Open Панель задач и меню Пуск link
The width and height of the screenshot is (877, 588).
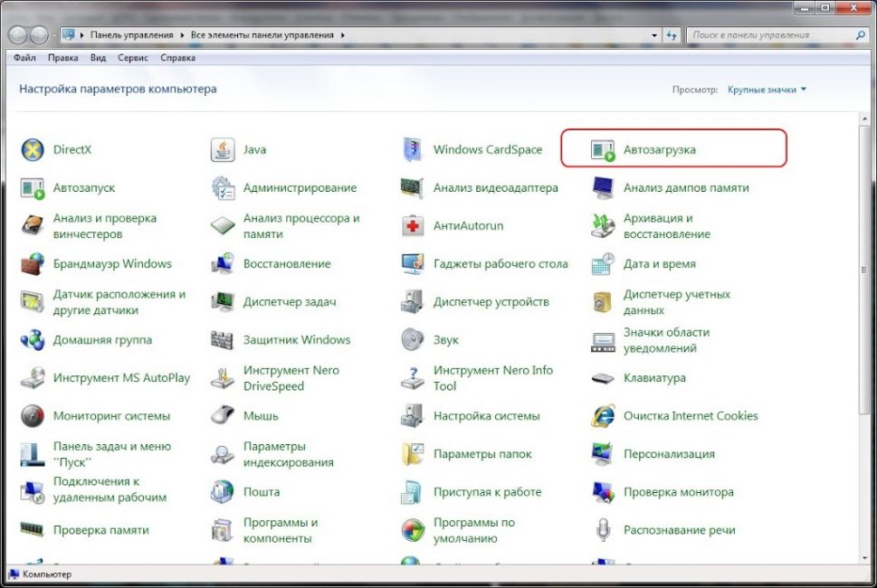pos(112,454)
